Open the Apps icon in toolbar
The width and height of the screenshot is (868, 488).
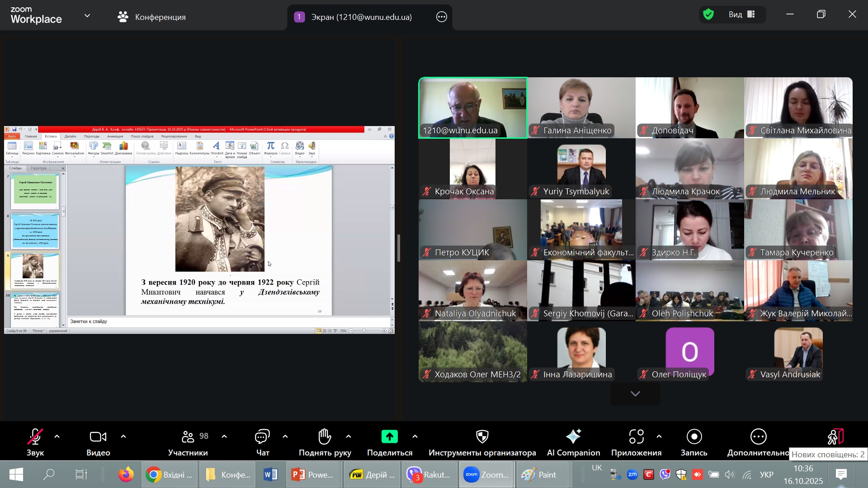636,437
